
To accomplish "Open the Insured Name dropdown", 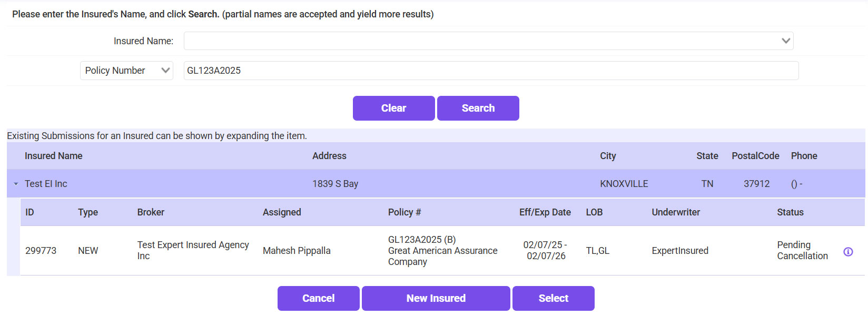I will [x=786, y=41].
